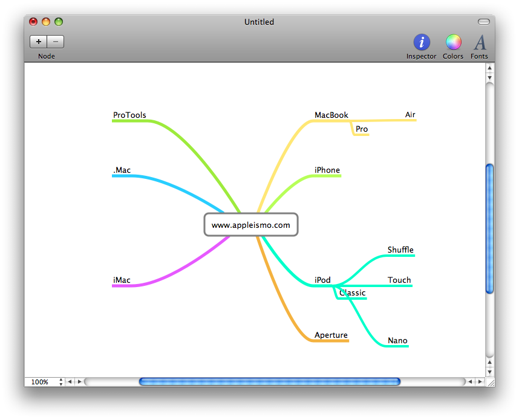
Task: Select the MacBook node
Action: coord(331,115)
